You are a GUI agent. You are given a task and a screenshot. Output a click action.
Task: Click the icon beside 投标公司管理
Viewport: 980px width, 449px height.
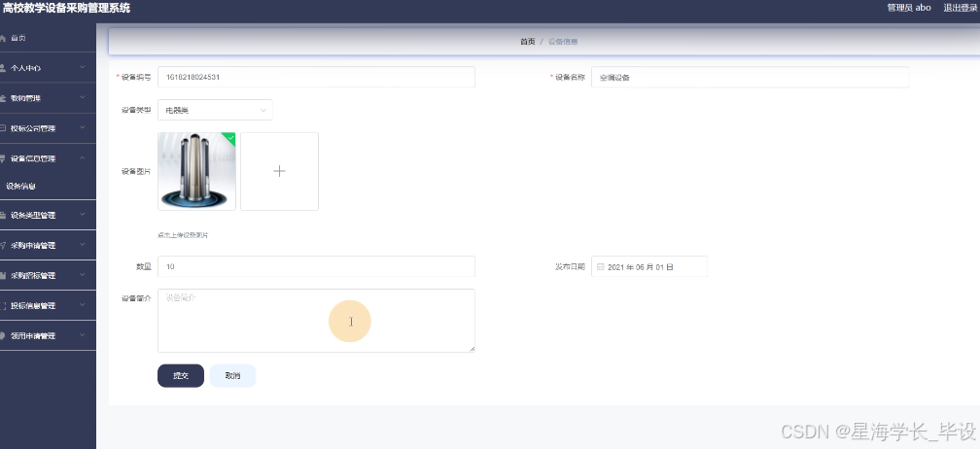[3, 128]
